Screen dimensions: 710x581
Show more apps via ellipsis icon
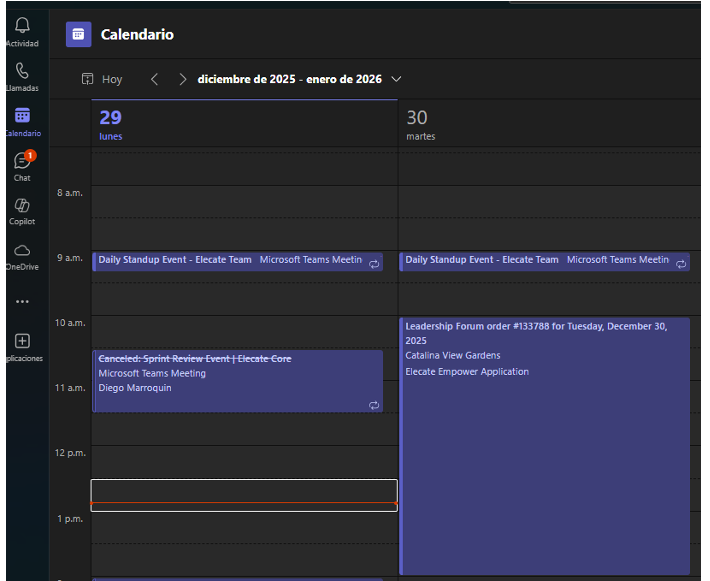click(22, 301)
